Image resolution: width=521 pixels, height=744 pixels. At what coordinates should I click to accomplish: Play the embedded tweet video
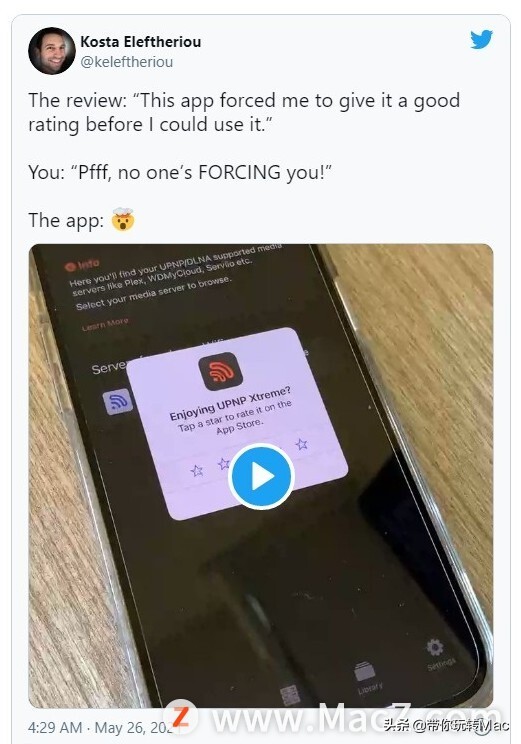(x=261, y=476)
